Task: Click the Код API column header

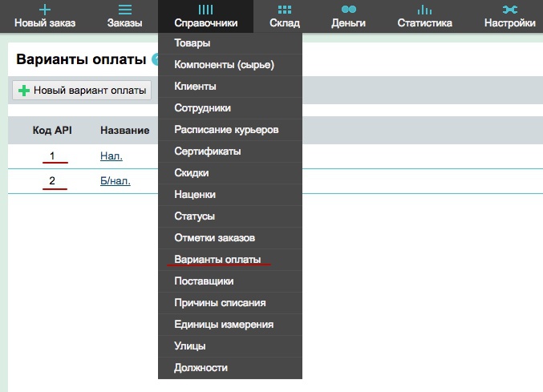Action: pyautogui.click(x=52, y=130)
